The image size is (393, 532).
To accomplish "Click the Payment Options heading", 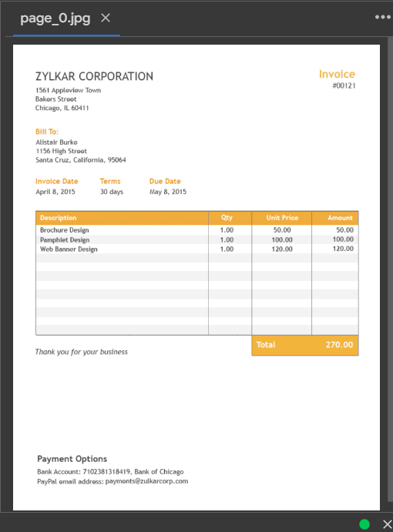I will click(72, 459).
